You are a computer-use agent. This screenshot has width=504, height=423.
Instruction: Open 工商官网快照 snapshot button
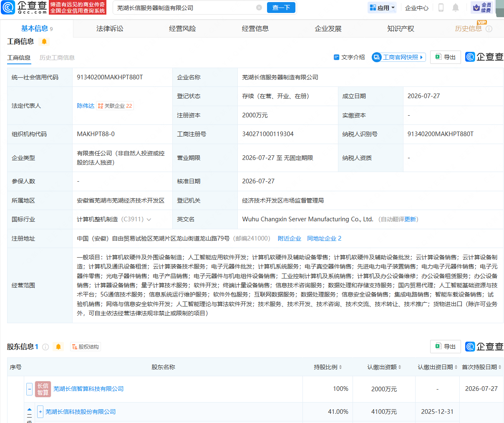tap(399, 57)
